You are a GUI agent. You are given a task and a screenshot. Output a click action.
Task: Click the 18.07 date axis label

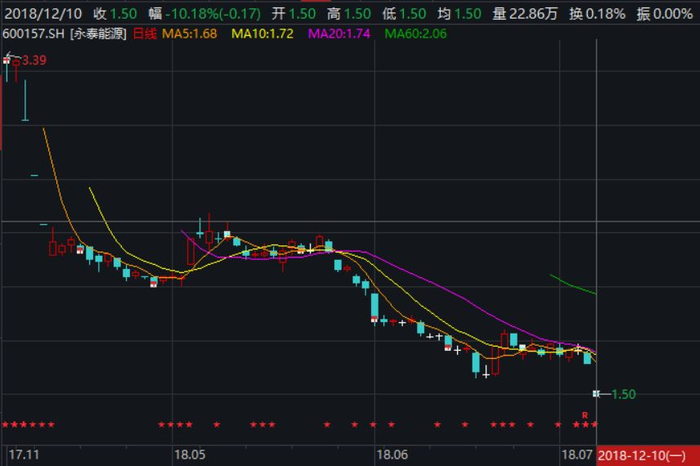[577, 455]
